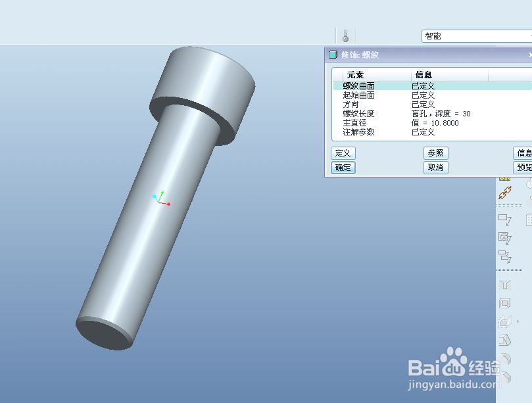Open the 智能 selection filter dropdown
The width and height of the screenshot is (532, 403).
(477, 36)
